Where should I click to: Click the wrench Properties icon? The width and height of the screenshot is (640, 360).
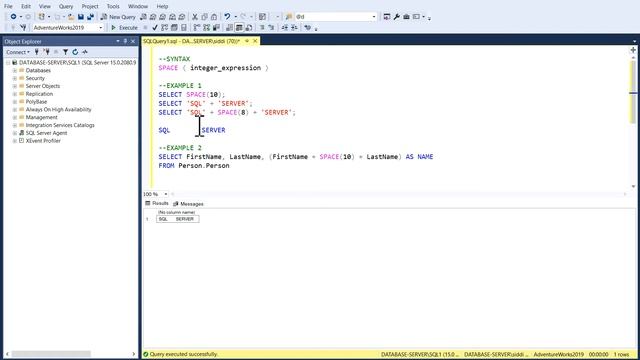click(x=396, y=17)
